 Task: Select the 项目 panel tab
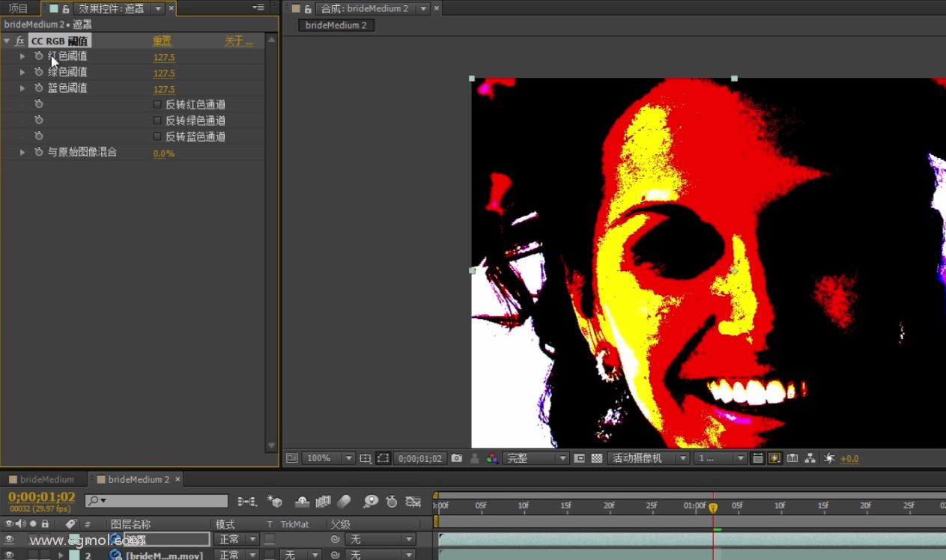click(x=18, y=8)
